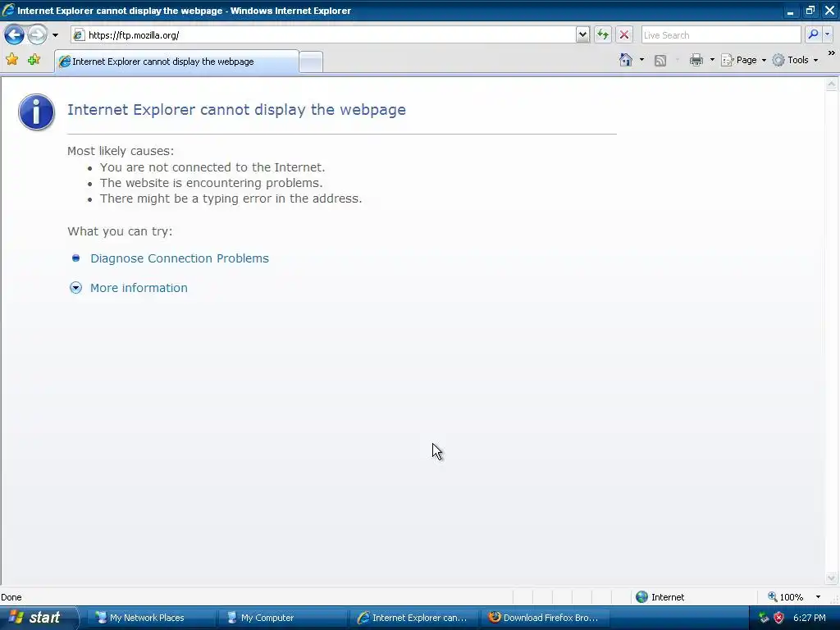Screen dimensions: 840x630
Task: Click the blue information icon
Action: (x=36, y=112)
